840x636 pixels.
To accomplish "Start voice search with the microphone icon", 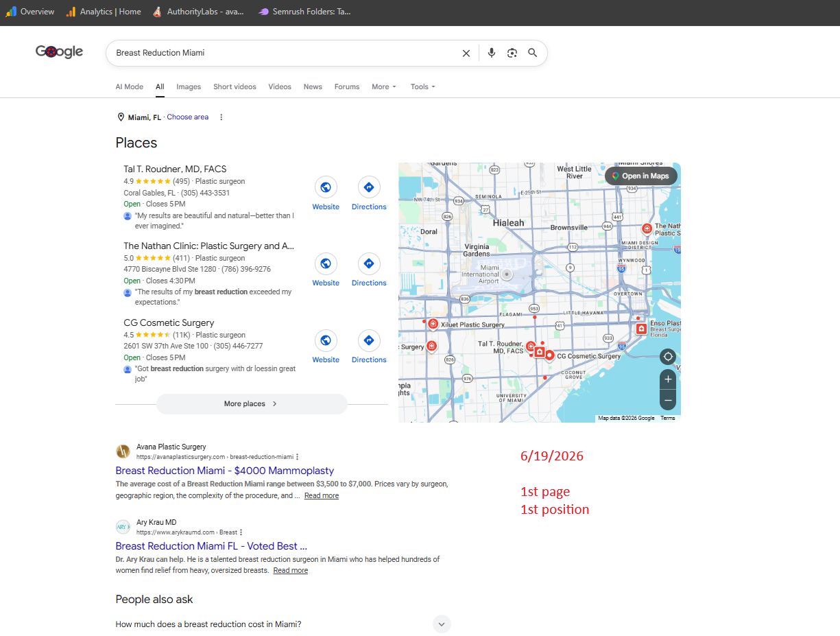I will click(x=491, y=53).
